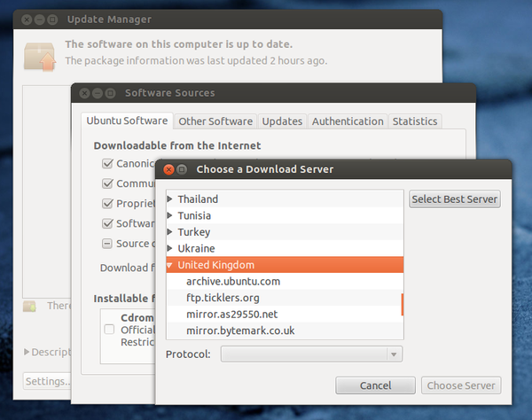
Task: Minimize the Software Sources window
Action: [98, 93]
